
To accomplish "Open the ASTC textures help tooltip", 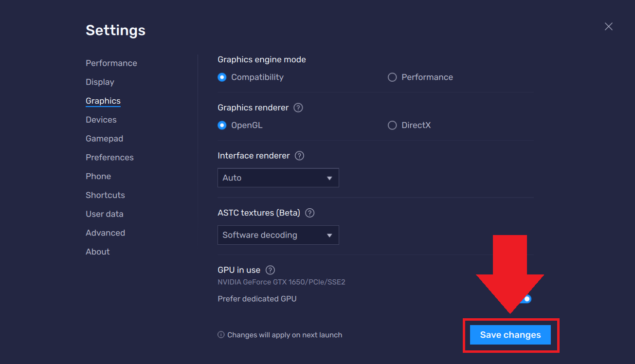I will coord(309,213).
